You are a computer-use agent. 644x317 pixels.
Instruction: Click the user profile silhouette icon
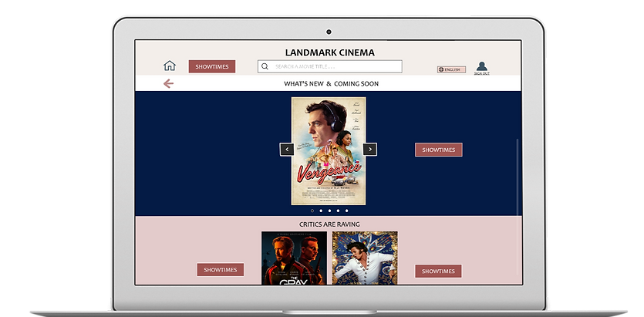[x=481, y=66]
